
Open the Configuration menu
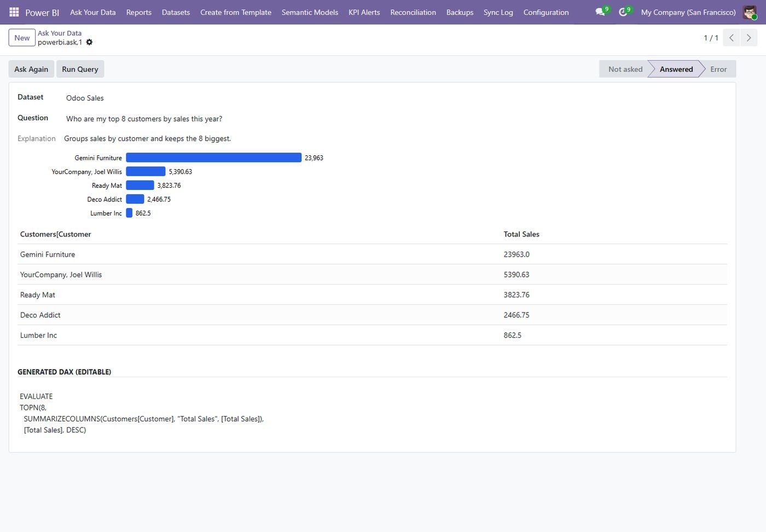[546, 12]
